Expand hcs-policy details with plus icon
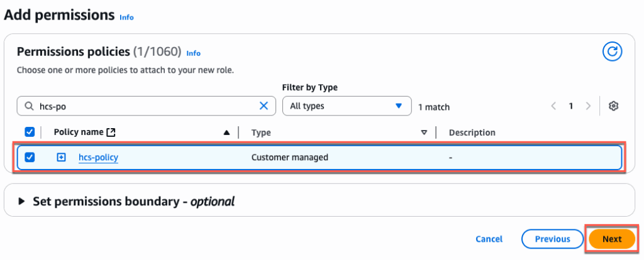The image size is (644, 260). [61, 157]
